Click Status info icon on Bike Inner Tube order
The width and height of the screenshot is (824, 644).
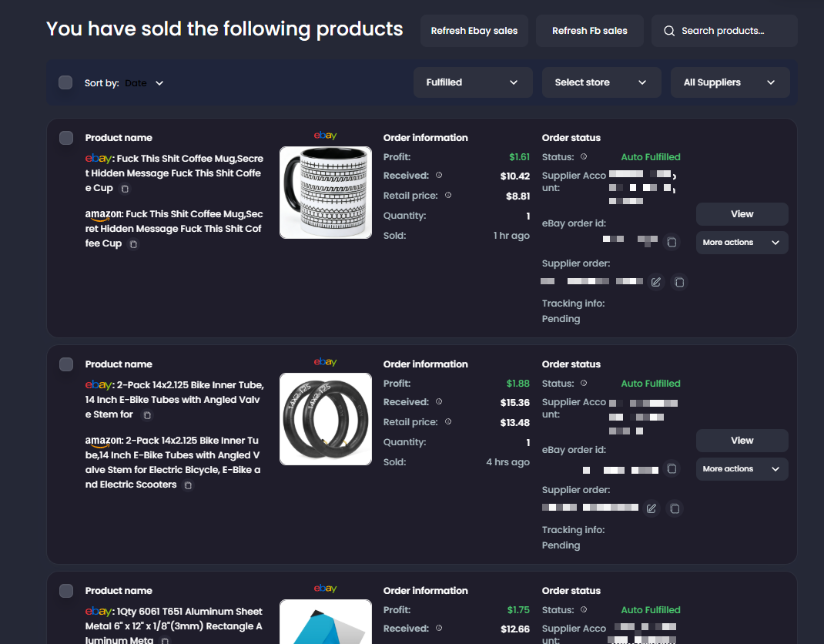584,384
